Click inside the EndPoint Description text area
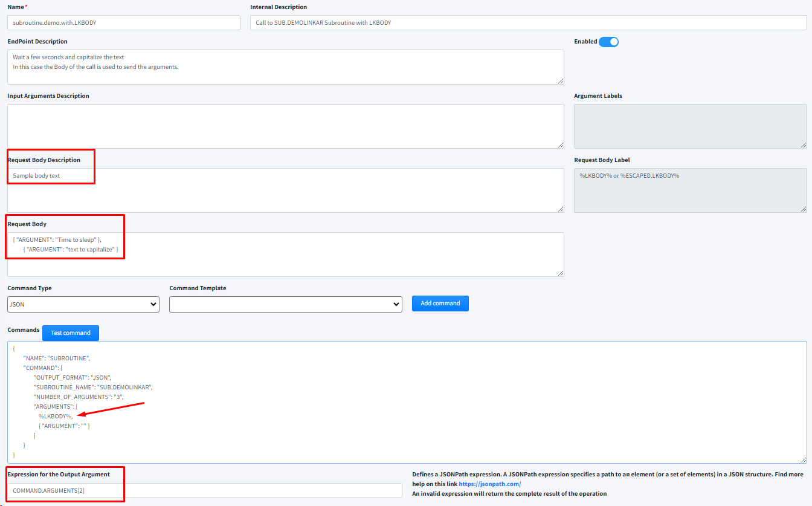 coord(285,67)
